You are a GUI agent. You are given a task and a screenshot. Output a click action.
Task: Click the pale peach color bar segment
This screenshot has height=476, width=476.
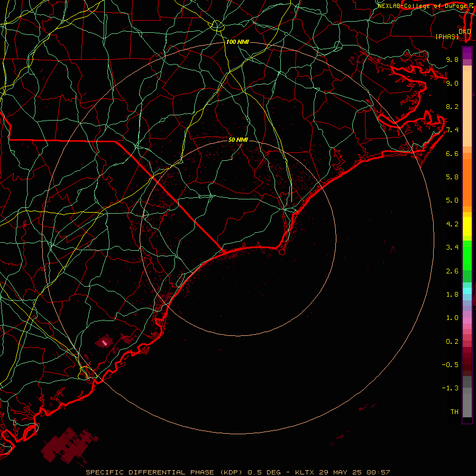coord(467,108)
